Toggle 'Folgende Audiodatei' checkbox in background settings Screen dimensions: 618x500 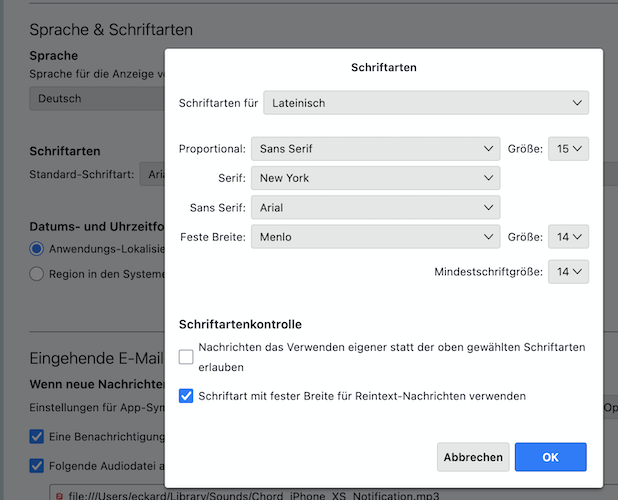pos(37,466)
